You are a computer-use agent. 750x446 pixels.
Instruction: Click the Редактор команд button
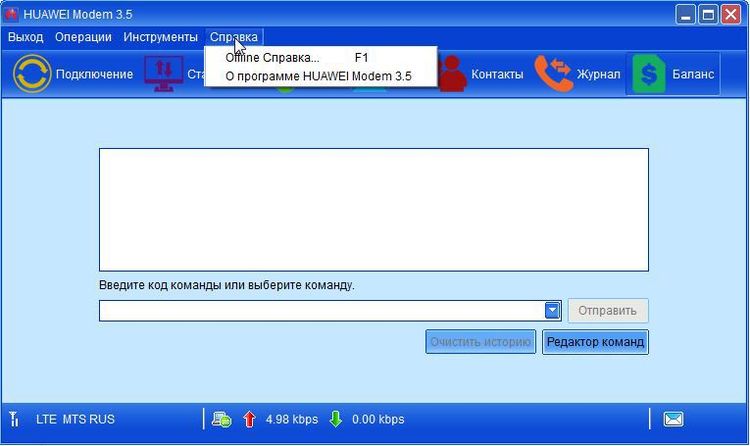[x=595, y=342]
